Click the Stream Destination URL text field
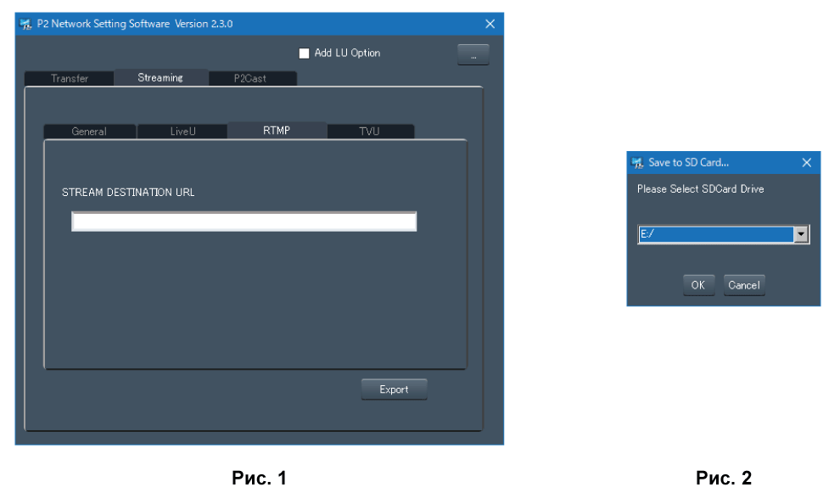 244,221
